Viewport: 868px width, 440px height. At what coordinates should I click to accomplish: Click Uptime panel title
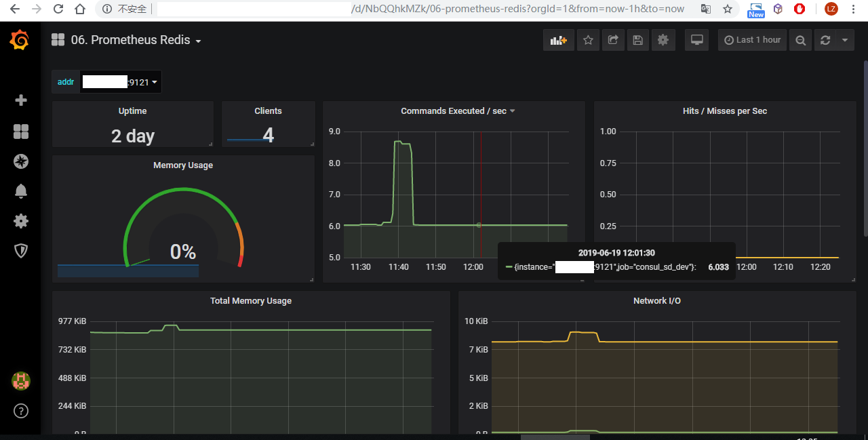[x=133, y=111]
